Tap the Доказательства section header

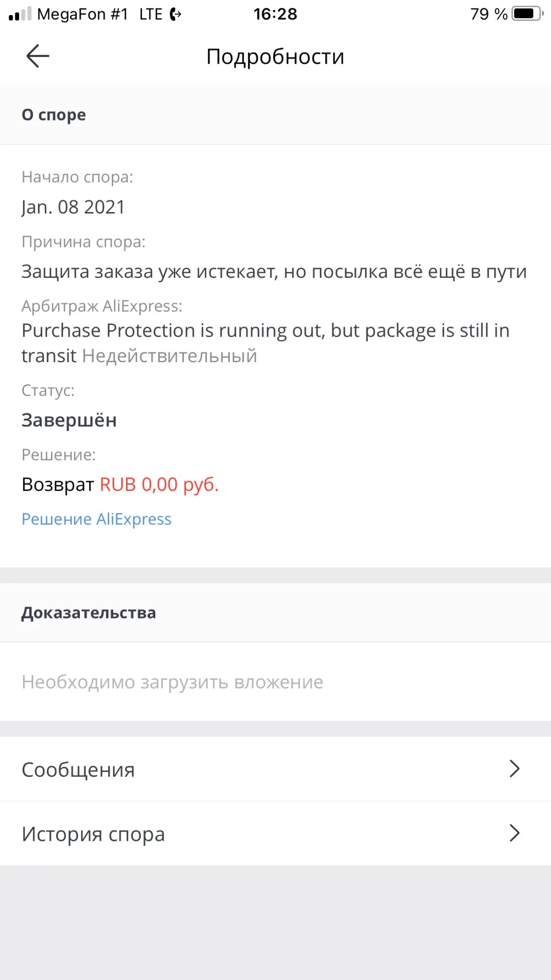tap(89, 613)
